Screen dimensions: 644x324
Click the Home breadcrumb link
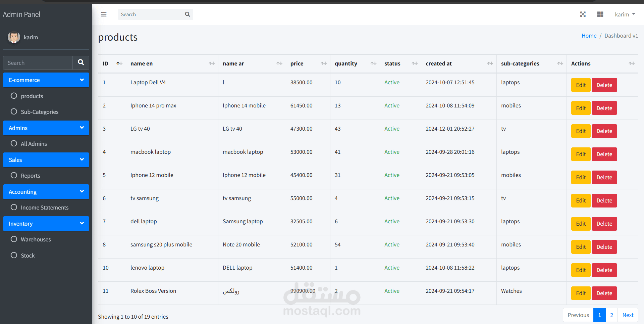pyautogui.click(x=589, y=36)
